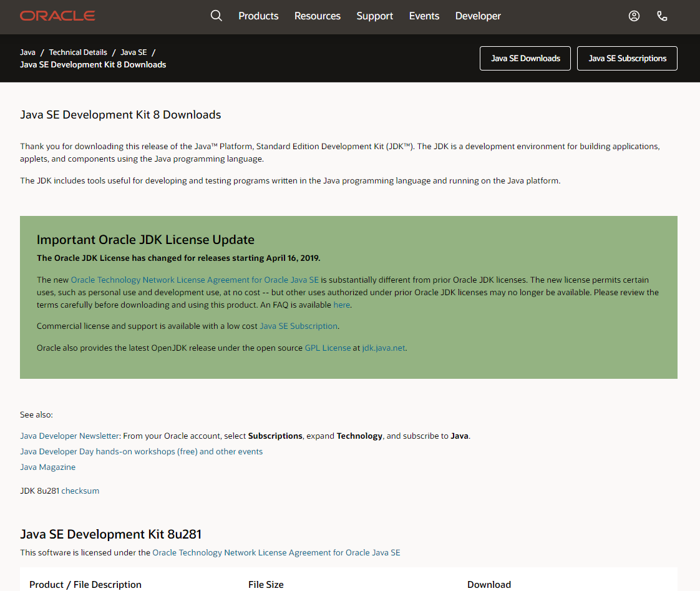
Task: Click the phone contact icon
Action: 662,16
